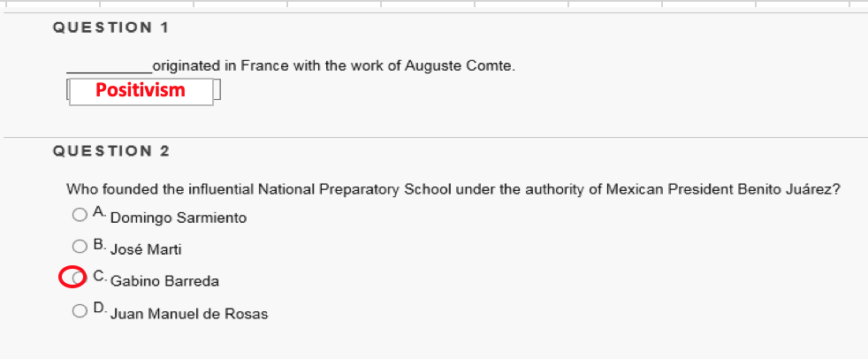Image resolution: width=868 pixels, height=359 pixels.
Task: Select radio button for option D
Action: 80,310
